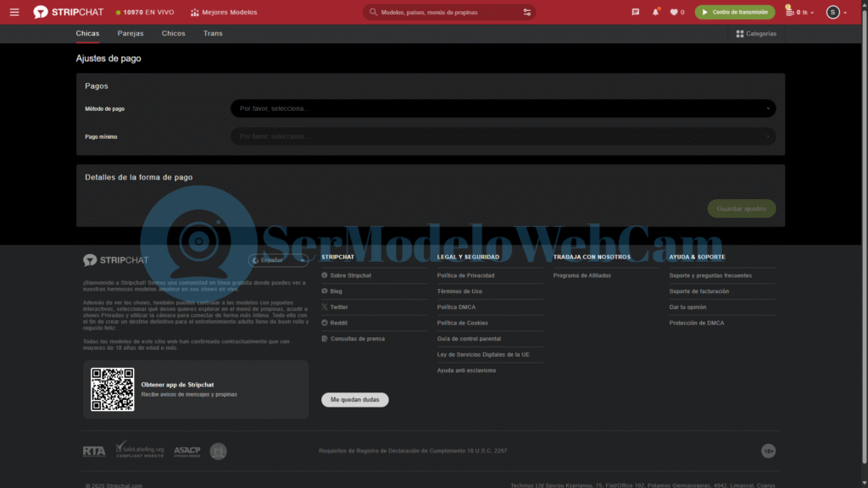Open Dar tu opinión link
The width and height of the screenshot is (868, 488).
click(x=687, y=307)
